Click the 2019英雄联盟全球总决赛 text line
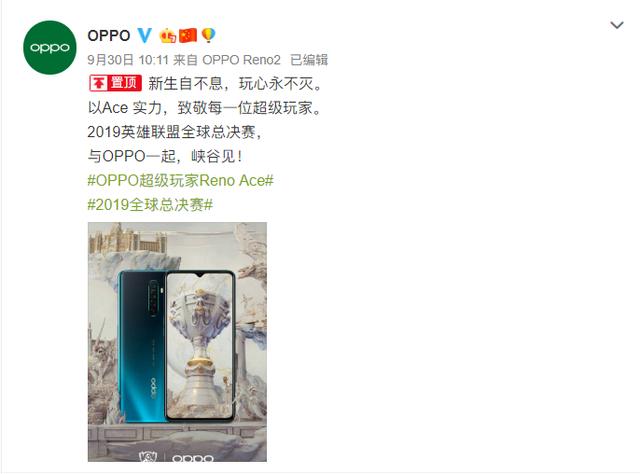The height and width of the screenshot is (474, 640). (x=174, y=132)
